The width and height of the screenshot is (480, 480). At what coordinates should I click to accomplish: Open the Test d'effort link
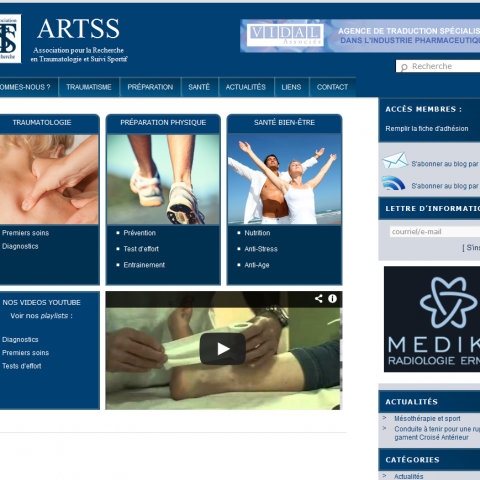[x=141, y=249]
